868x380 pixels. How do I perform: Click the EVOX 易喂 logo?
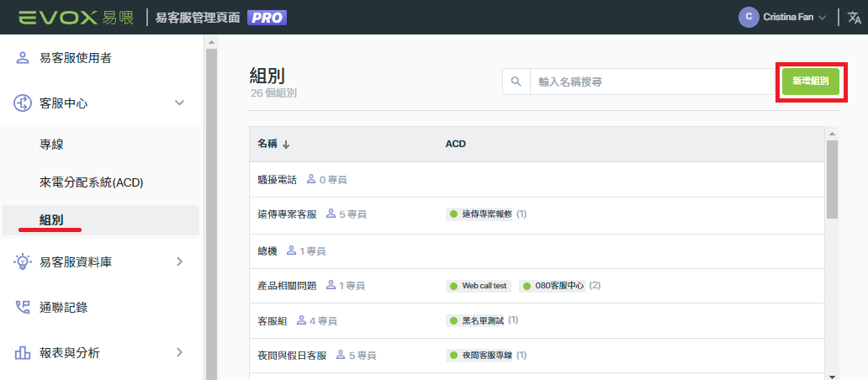click(76, 17)
